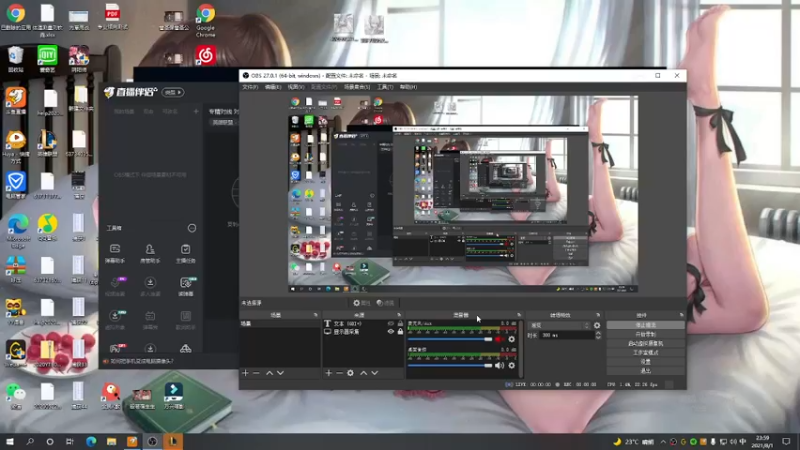The height and width of the screenshot is (450, 800).
Task: Open the scene transition type dropdown
Action: 560,325
